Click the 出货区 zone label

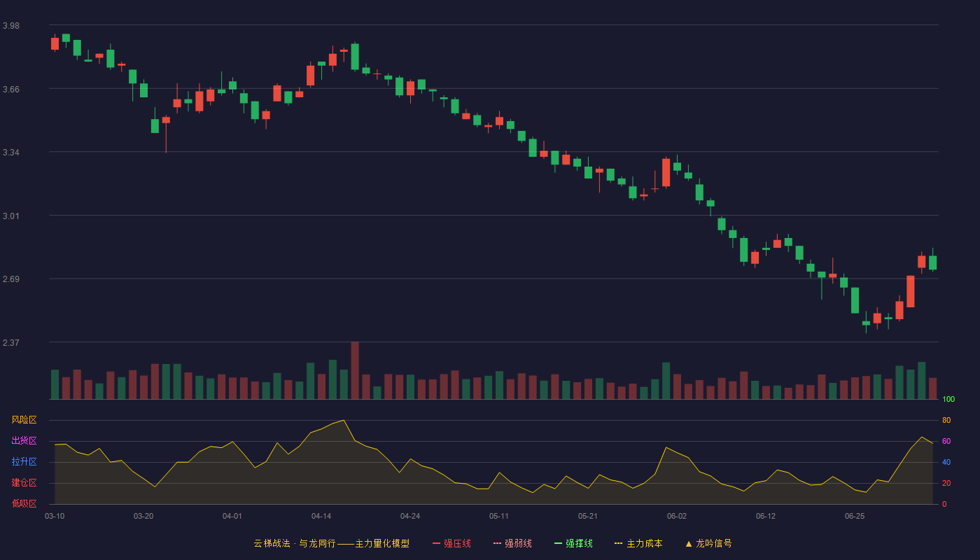(24, 441)
